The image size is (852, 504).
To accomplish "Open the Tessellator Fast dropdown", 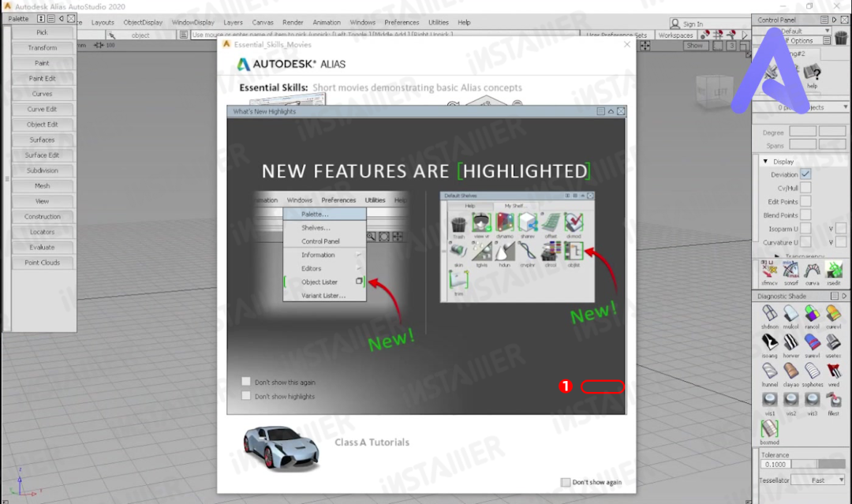I will [x=818, y=480].
